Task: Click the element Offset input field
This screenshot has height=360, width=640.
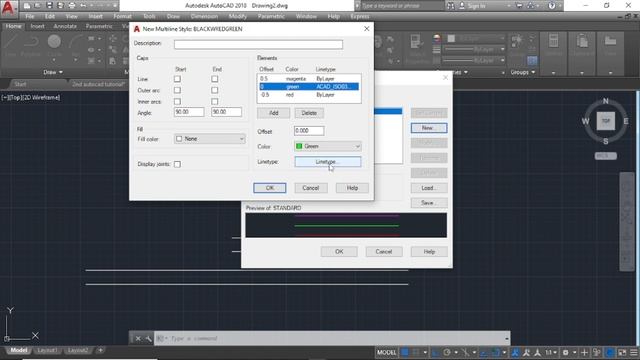Action: click(x=309, y=131)
